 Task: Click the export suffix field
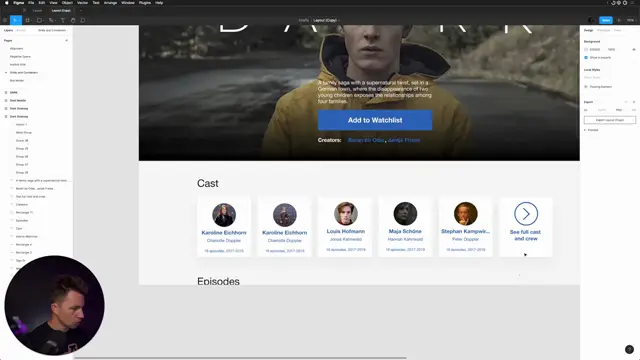602,110
